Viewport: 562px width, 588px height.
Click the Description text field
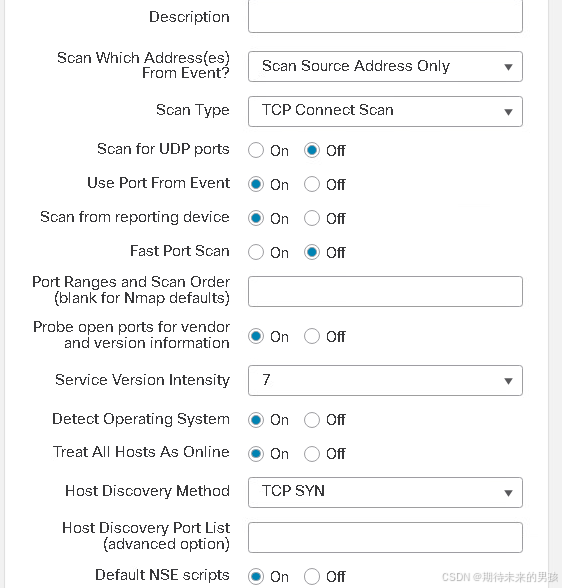click(385, 17)
